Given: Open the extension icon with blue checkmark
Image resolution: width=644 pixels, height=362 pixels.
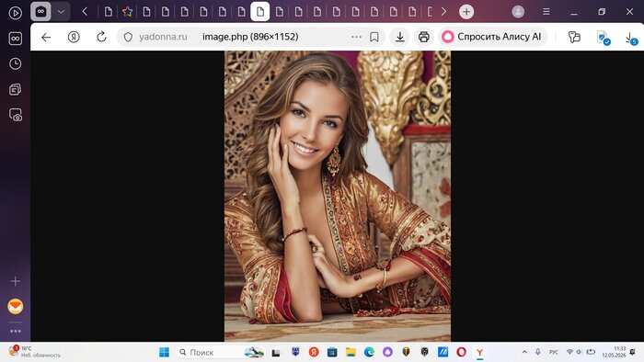Looking at the screenshot, I should [603, 38].
